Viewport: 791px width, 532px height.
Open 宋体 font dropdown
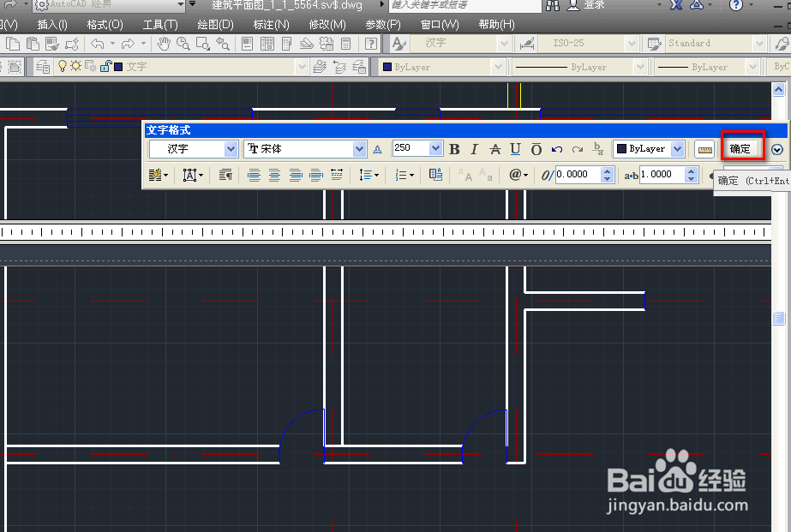click(x=359, y=149)
